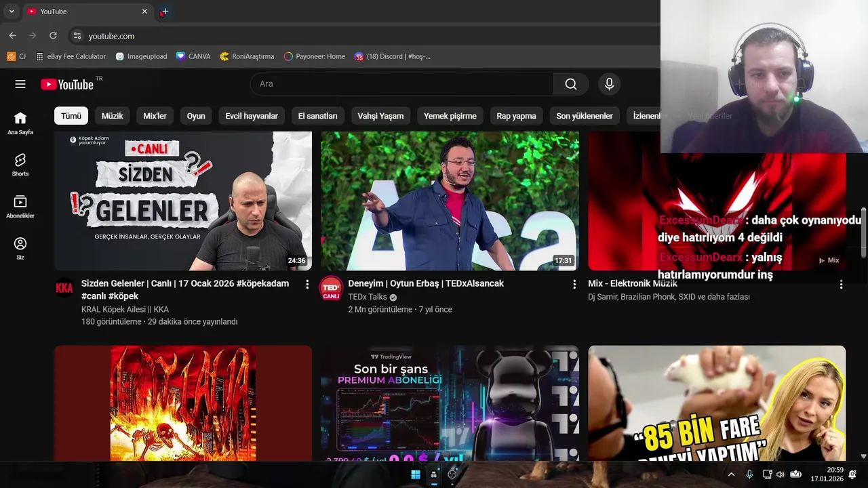Select the Evcil hayvanlar chip
Image resolution: width=868 pixels, height=488 pixels.
point(252,116)
